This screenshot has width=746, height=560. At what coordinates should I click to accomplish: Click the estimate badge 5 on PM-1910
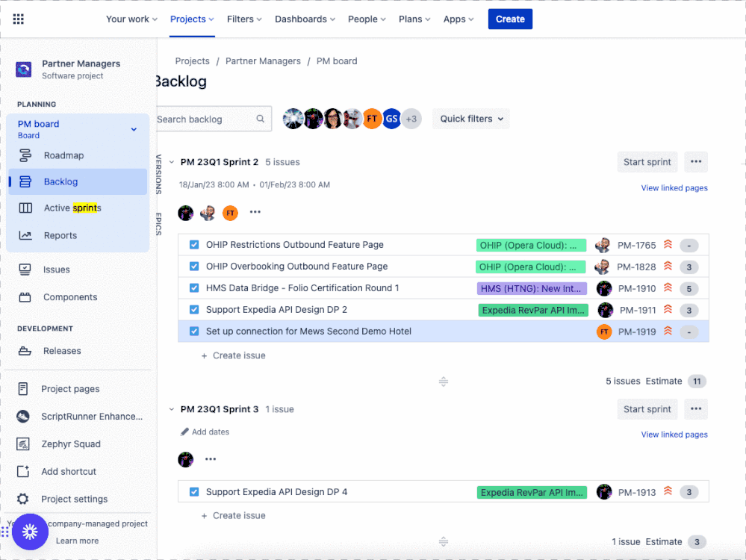[x=689, y=289]
